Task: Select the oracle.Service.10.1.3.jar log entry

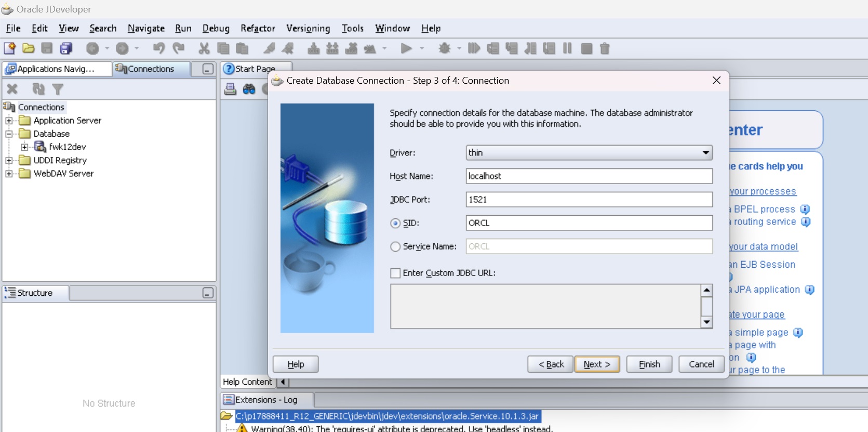Action: pos(387,416)
